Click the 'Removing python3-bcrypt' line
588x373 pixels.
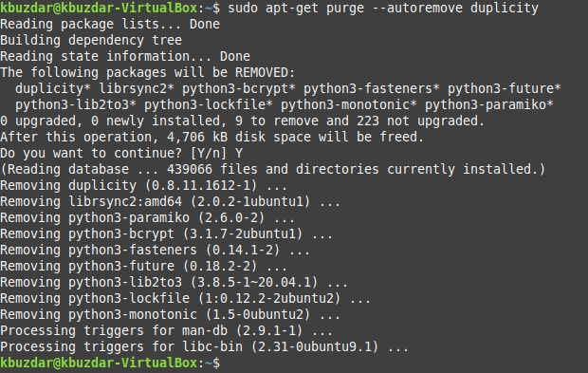pyautogui.click(x=167, y=233)
